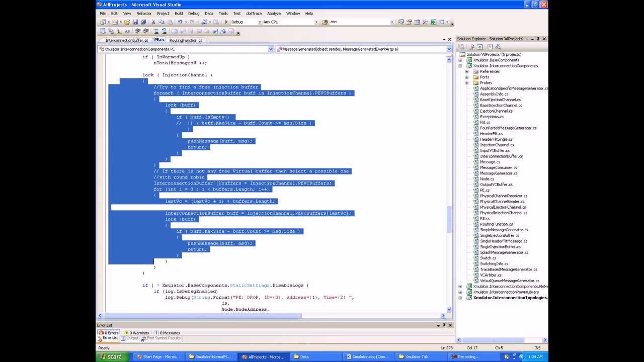The width and height of the screenshot is (644, 362).
Task: Click Show All Files in Solution Explorer
Action: [472, 47]
